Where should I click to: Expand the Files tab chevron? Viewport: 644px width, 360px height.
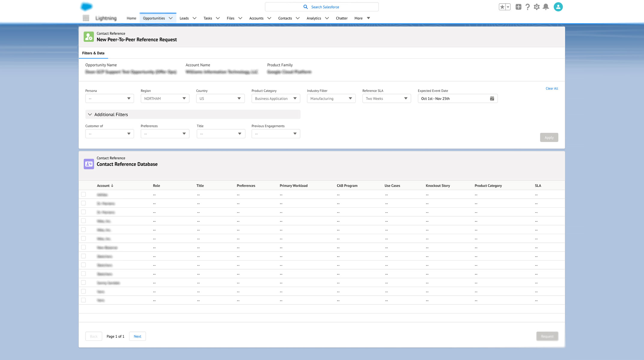[240, 18]
